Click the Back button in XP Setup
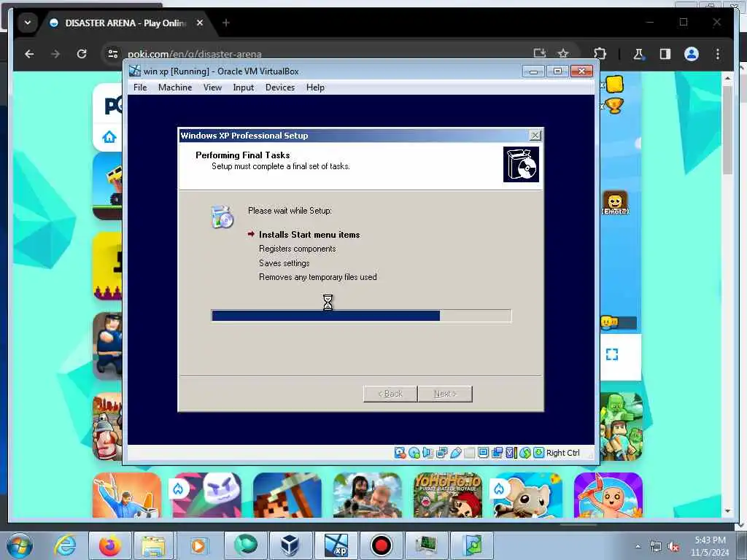Screen dimensions: 747x560 coord(390,394)
